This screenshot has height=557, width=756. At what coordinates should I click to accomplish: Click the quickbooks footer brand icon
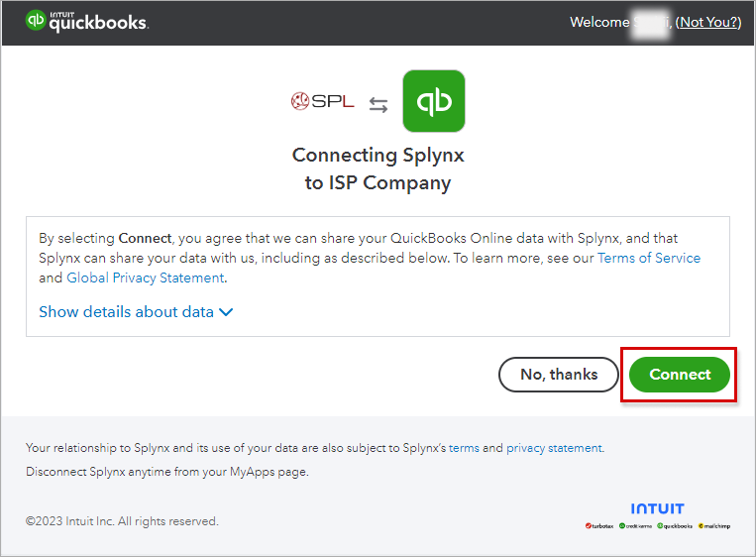675,526
